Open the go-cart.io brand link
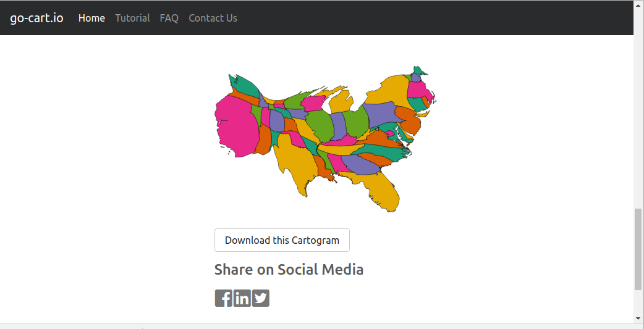 coord(36,18)
